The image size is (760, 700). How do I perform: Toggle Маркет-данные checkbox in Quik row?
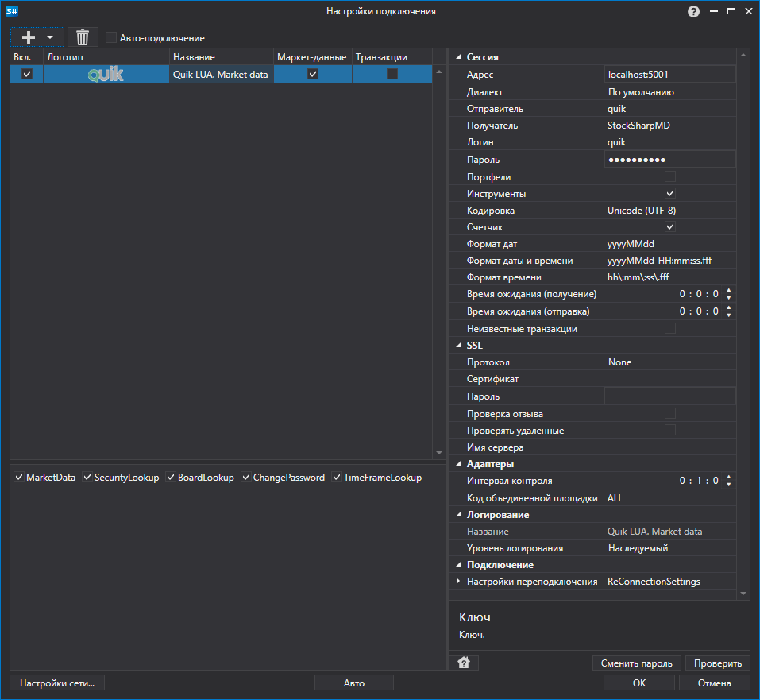(313, 74)
